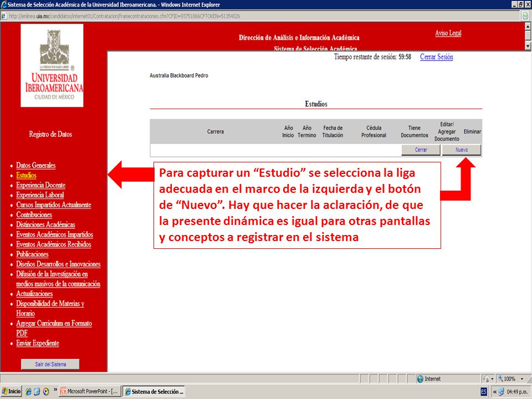The height and width of the screenshot is (399, 532).
Task: Click the user name Australia Blackboard Pedro
Action: (179, 75)
